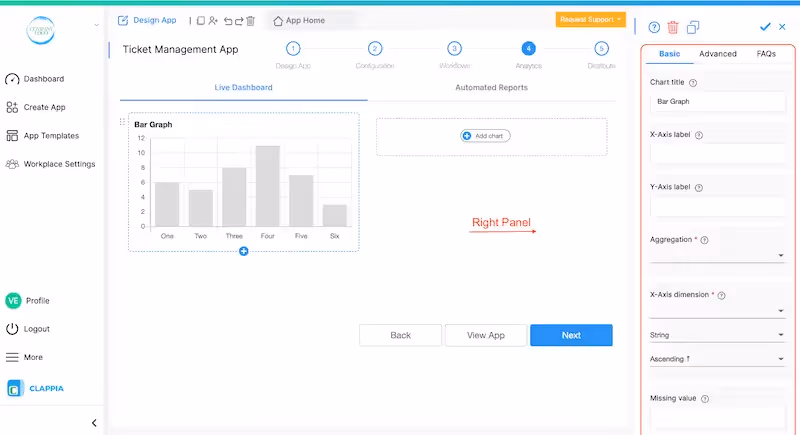Click the Back button
Screen dimensions: 800x435
pos(401,335)
